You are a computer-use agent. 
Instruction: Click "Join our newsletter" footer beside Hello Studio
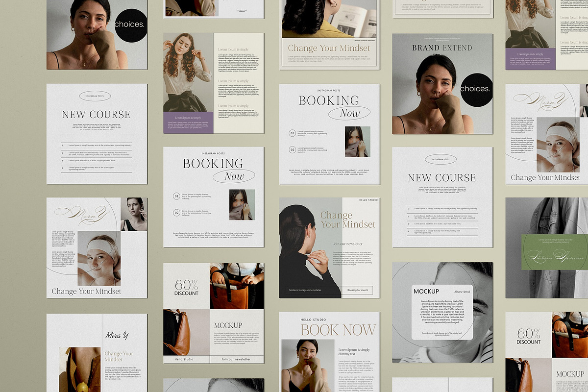[x=236, y=359]
